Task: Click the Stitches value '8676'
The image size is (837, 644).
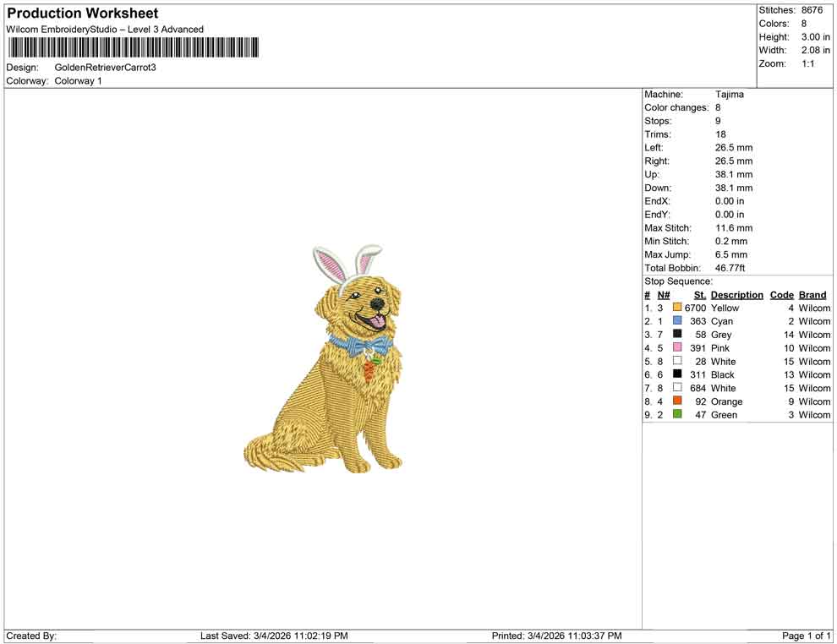Action: click(812, 10)
